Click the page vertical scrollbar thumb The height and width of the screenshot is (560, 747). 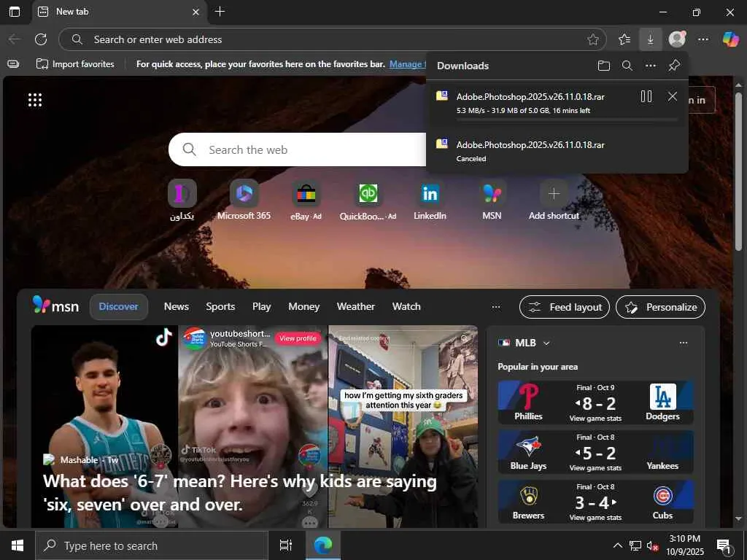tap(738, 171)
